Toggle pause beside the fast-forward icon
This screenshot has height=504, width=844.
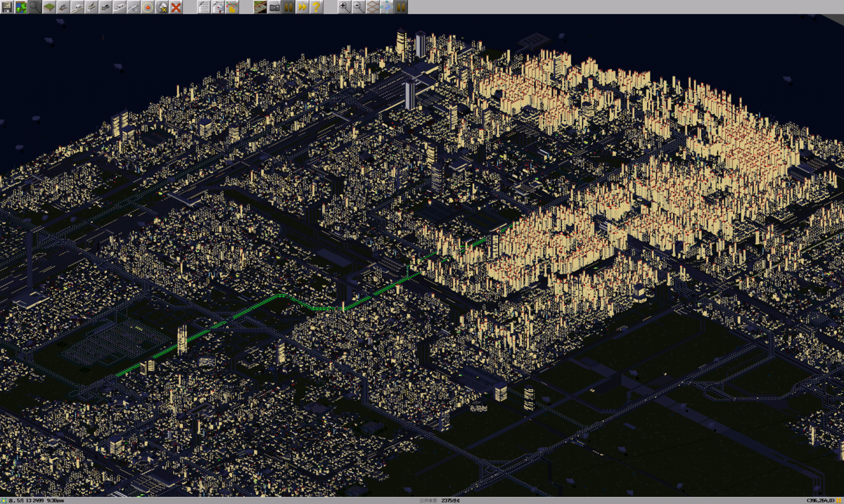coord(288,7)
